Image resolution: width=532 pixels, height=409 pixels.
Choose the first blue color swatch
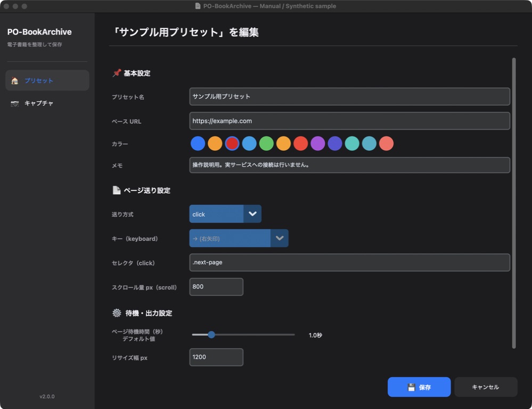coord(198,143)
